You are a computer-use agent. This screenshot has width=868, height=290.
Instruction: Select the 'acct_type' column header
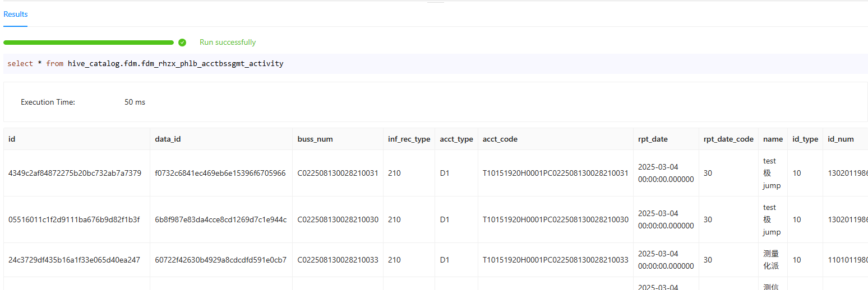coord(456,139)
